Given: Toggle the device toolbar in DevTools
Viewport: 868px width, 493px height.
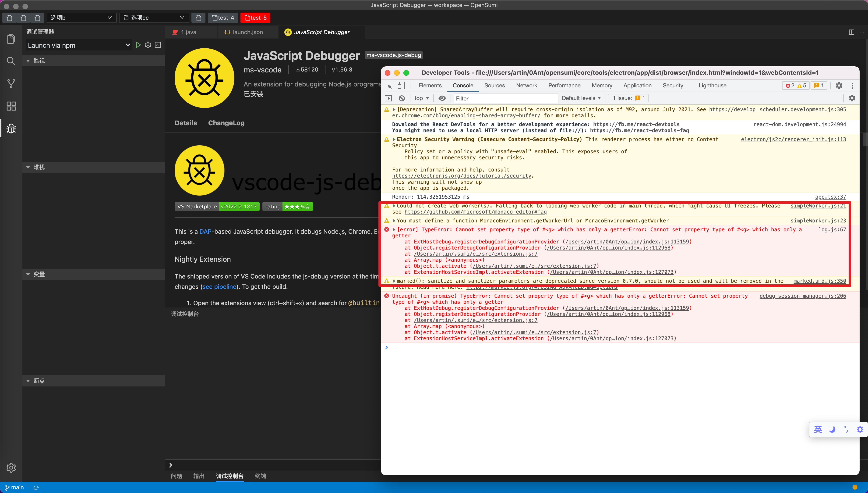Looking at the screenshot, I should click(x=401, y=86).
